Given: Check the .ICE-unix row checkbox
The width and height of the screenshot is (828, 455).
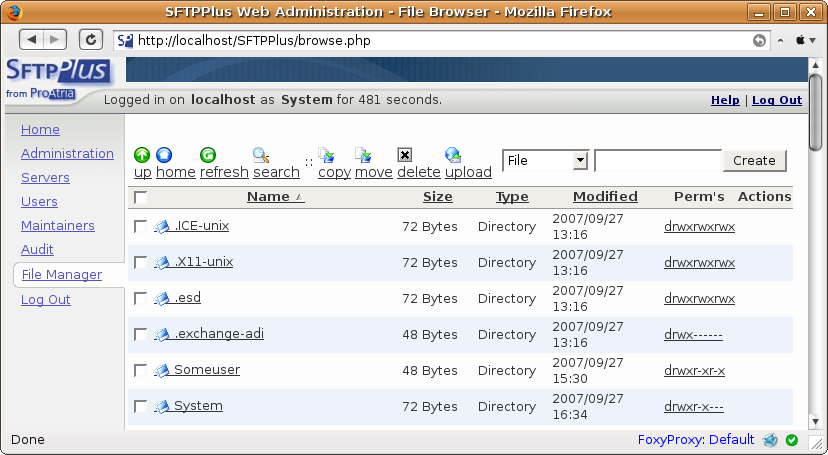Looking at the screenshot, I should coord(140,226).
